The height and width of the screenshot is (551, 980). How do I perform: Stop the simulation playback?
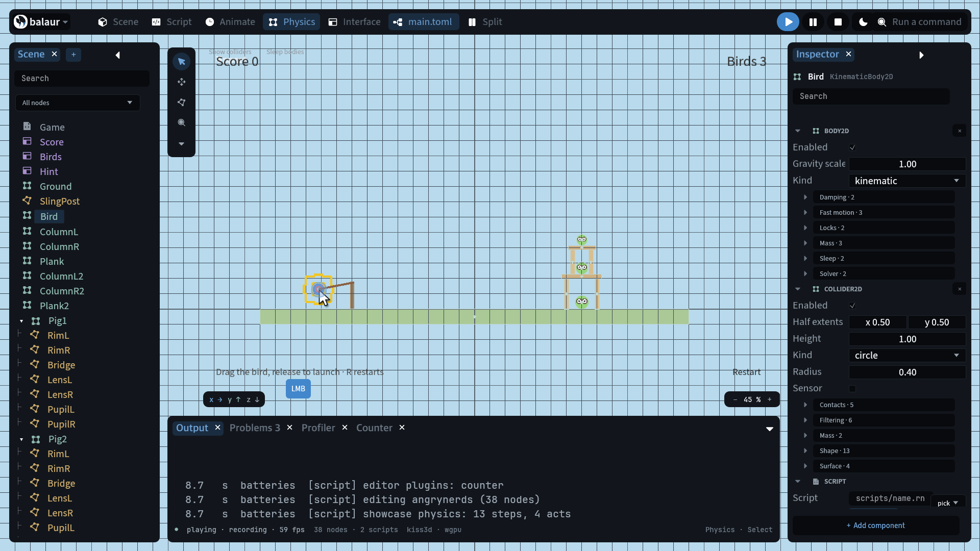[838, 22]
